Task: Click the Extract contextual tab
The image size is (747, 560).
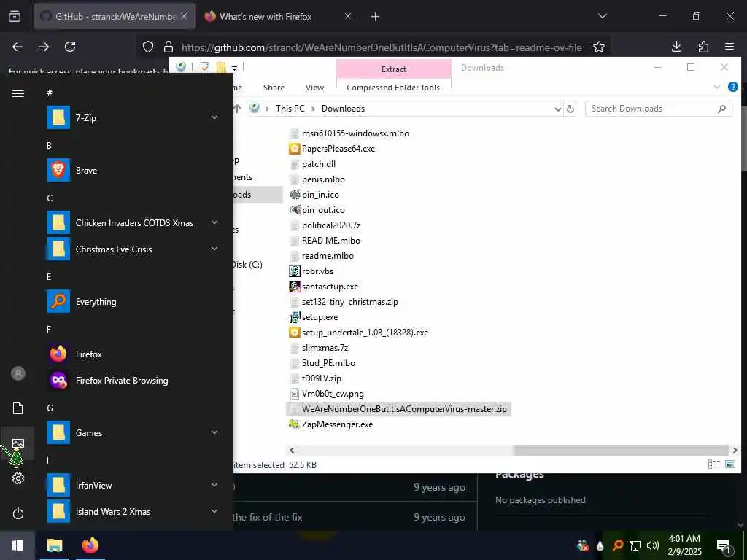Action: pos(393,69)
